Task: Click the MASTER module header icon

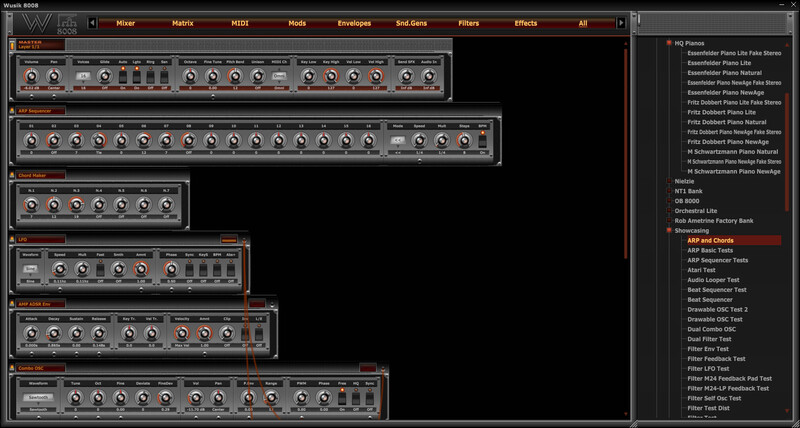Action: (x=13, y=45)
